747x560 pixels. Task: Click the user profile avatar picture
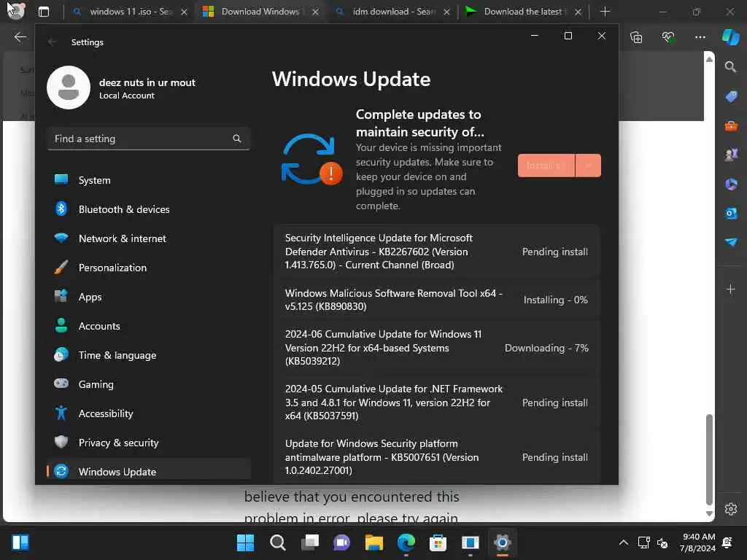coord(69,87)
